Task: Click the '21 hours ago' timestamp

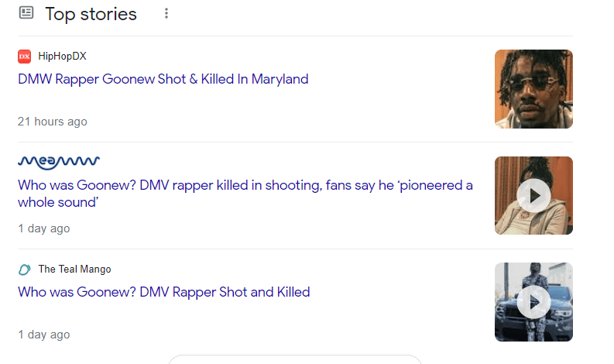Action: pyautogui.click(x=53, y=122)
